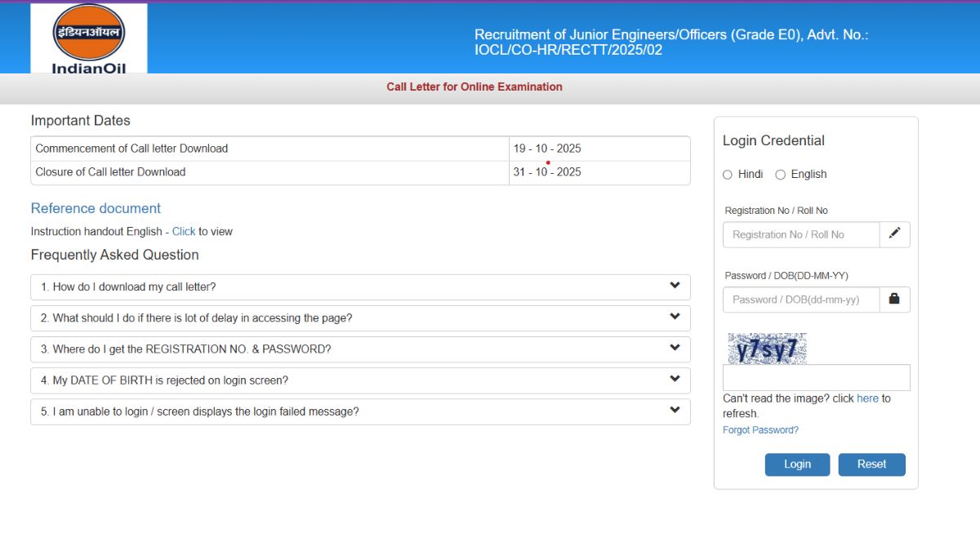Click the lock icon beside Password field

894,300
